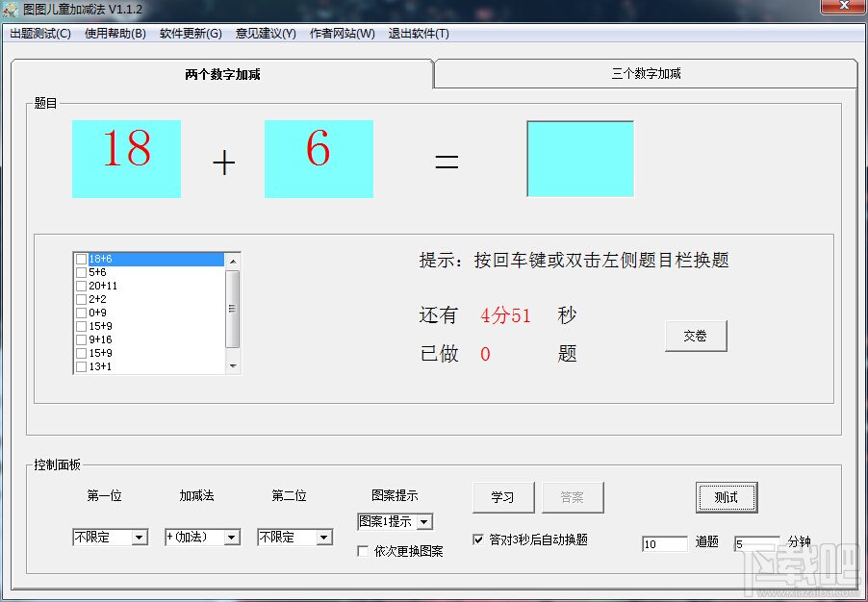The height and width of the screenshot is (602, 868).
Task: Open the 作者网站(W) menu
Action: 343,34
